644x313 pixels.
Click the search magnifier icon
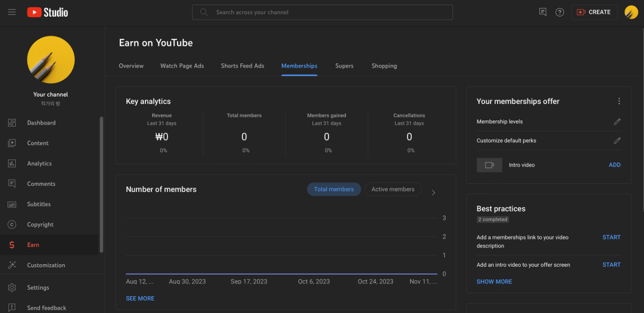[204, 12]
